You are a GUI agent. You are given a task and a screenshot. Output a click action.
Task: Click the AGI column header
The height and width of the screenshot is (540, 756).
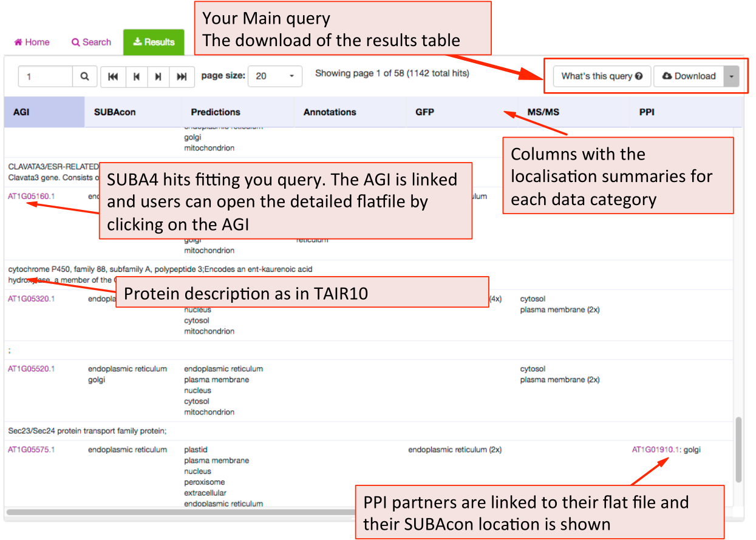pos(44,112)
